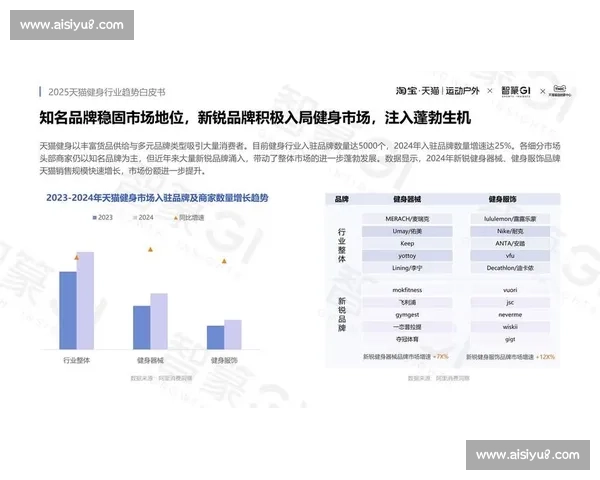Click the chart title 2023-2024年天猫健身市场入驻品牌
600x480 pixels.
(x=157, y=198)
